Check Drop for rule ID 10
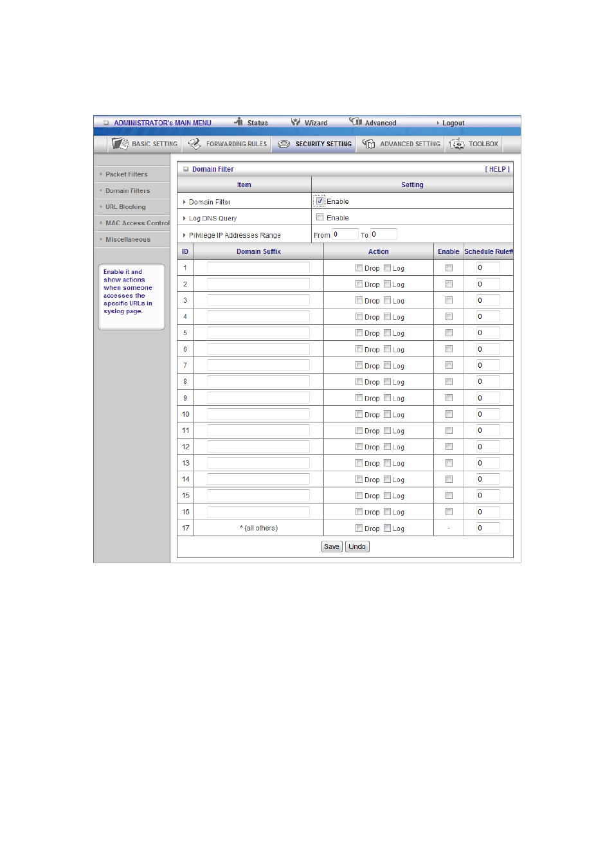 [x=359, y=414]
